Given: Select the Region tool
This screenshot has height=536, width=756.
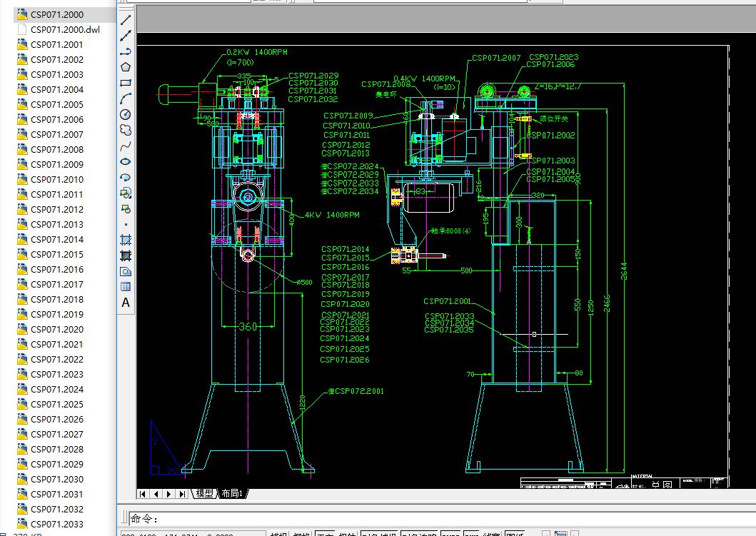Looking at the screenshot, I should pos(126,271).
